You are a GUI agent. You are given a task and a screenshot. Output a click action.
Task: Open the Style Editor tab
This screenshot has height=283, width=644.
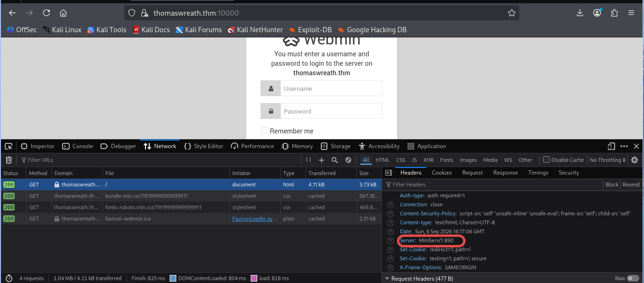[x=203, y=146]
